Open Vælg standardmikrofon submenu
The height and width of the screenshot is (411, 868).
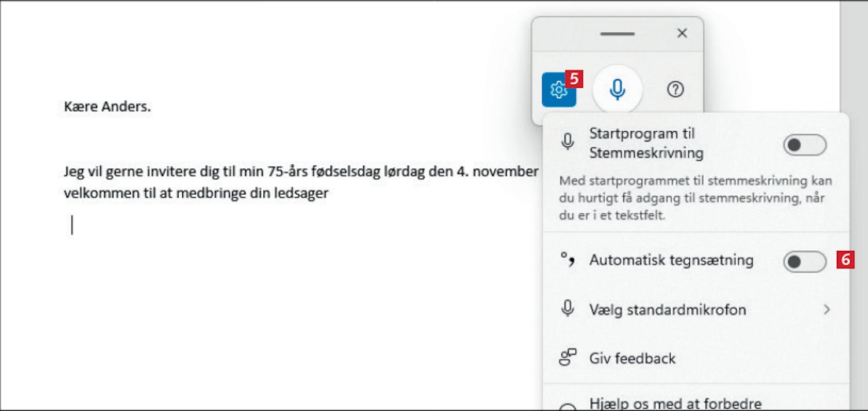pyautogui.click(x=696, y=309)
